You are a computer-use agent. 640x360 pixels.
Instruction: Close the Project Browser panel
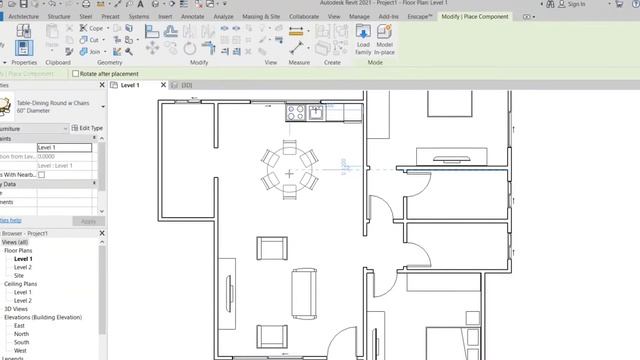[102, 233]
